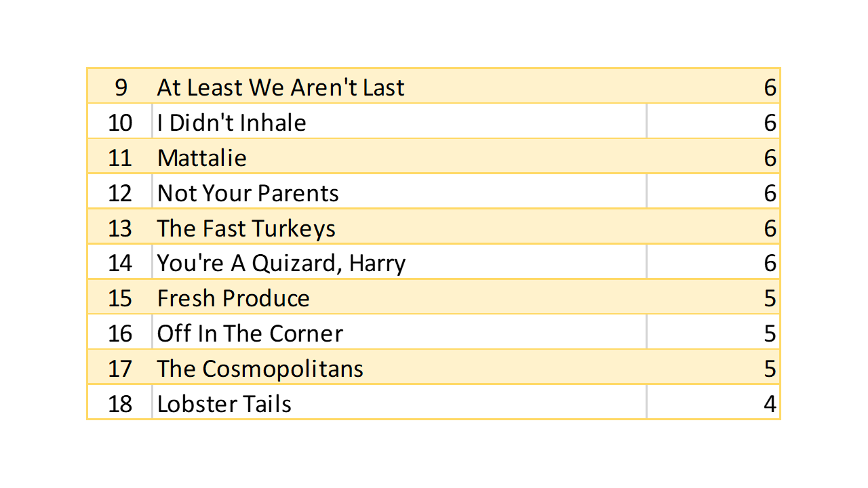
Task: Click the Off In The Corner cell
Action: click(x=250, y=333)
